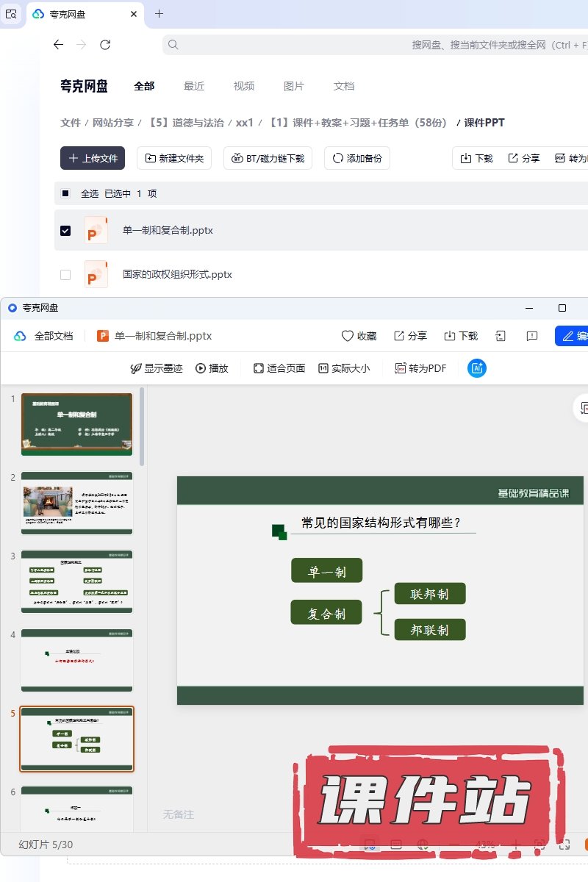This screenshot has height=882, width=588.
Task: Click the fullscreen icon in status bar
Action: (x=564, y=845)
